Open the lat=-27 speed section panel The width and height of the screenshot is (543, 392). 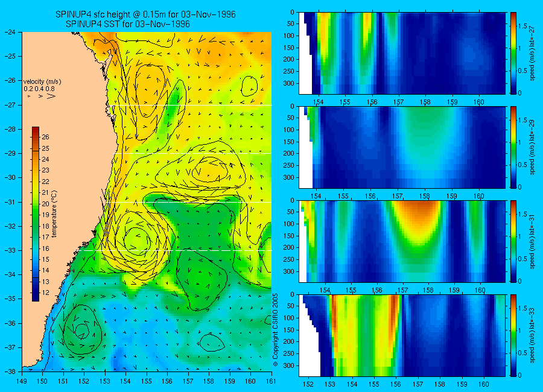[x=402, y=53]
